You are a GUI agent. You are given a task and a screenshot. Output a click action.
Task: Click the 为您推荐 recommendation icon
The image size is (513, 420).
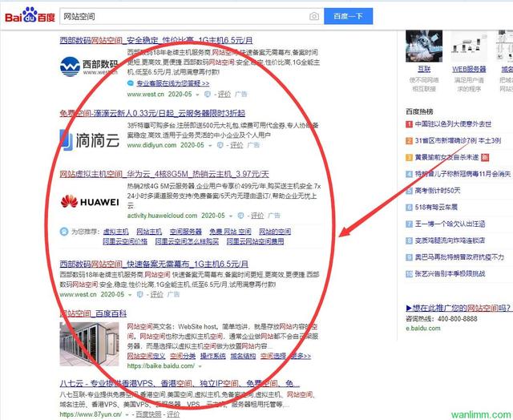(64, 232)
